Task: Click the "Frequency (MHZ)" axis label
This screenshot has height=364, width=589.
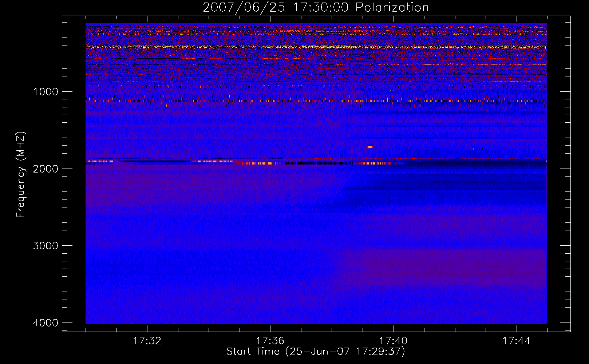Action: point(20,175)
